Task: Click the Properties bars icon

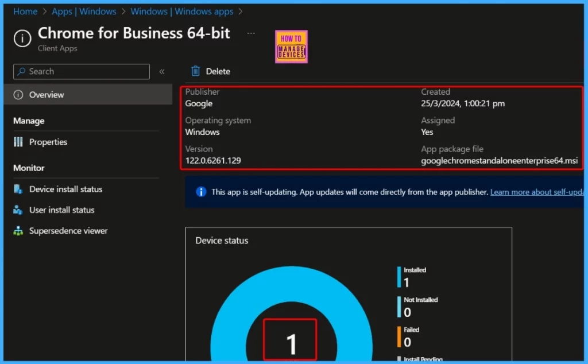Action: tap(18, 142)
